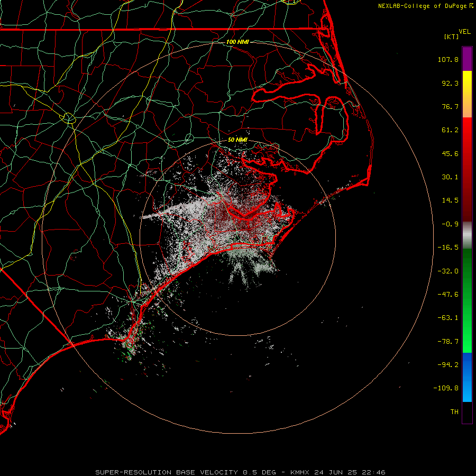This screenshot has height=476, width=476.
Task: Click the -16.5 legend value
Action: click(x=448, y=248)
